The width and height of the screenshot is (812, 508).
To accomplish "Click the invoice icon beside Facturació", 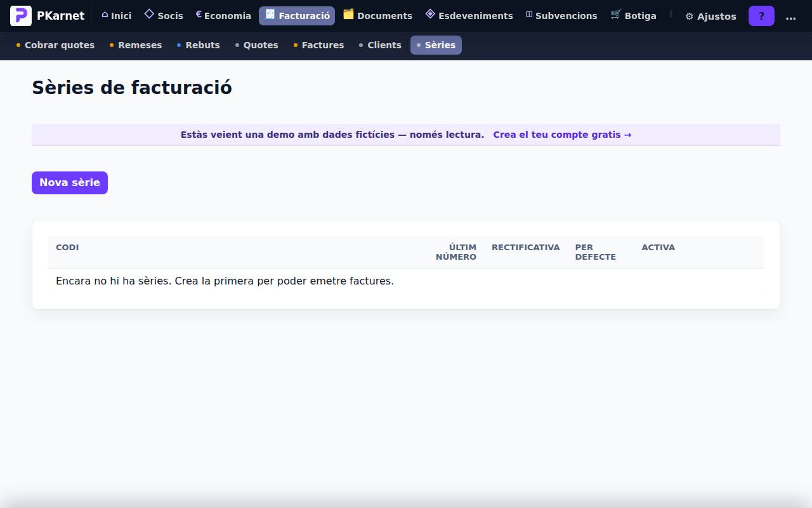I will 270,14.
